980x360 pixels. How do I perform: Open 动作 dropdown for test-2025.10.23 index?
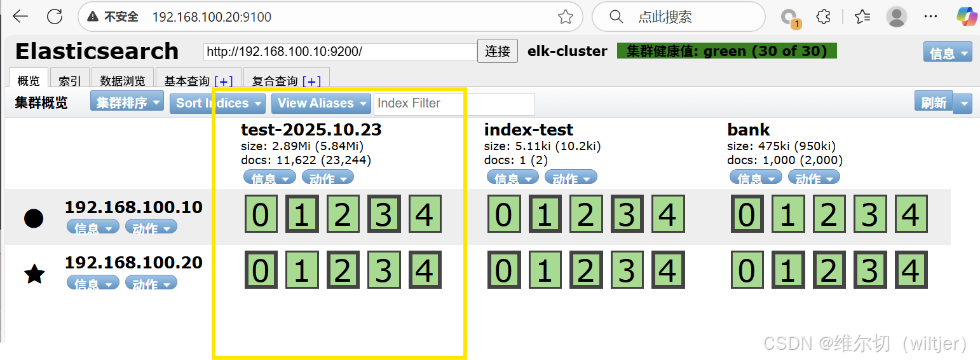[328, 177]
